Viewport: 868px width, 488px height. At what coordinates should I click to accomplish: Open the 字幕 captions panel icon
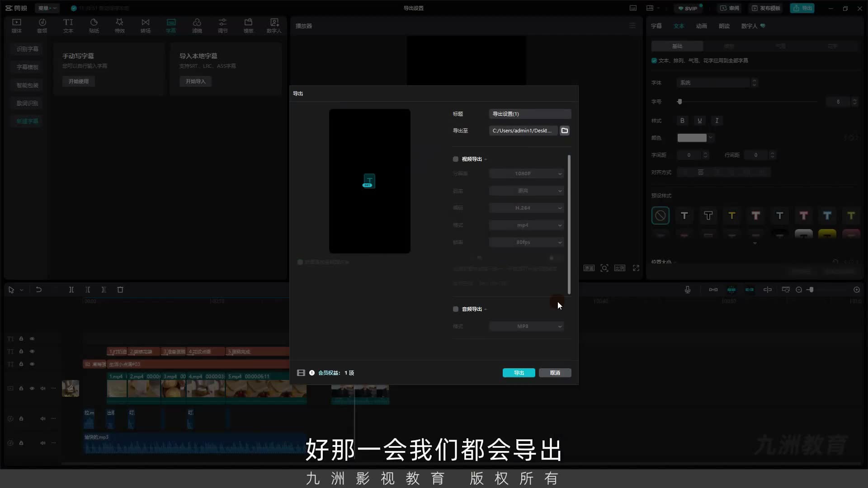coord(171,26)
